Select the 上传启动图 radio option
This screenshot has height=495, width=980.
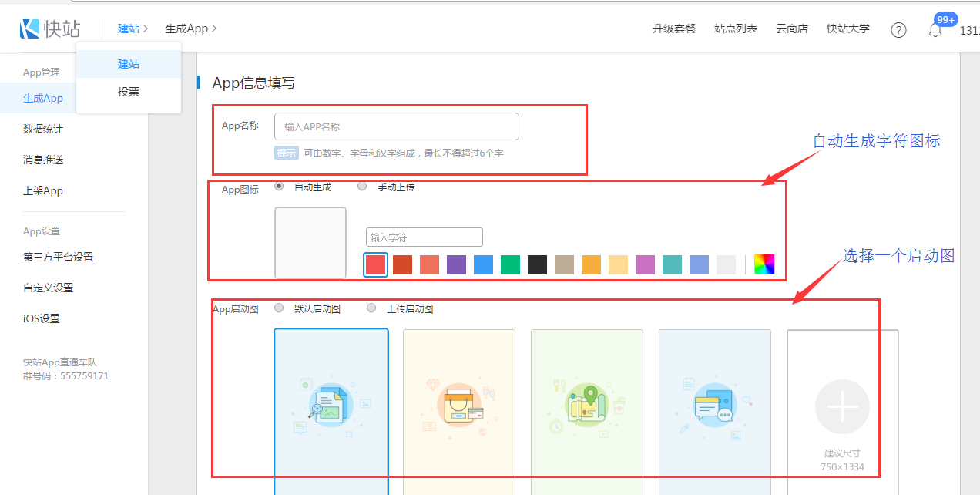tap(371, 308)
